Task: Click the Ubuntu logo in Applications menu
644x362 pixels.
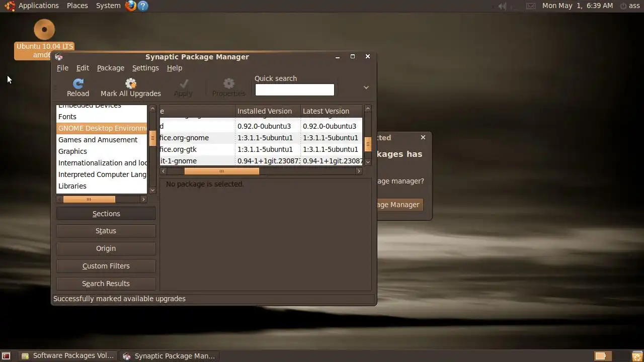Action: [10, 6]
